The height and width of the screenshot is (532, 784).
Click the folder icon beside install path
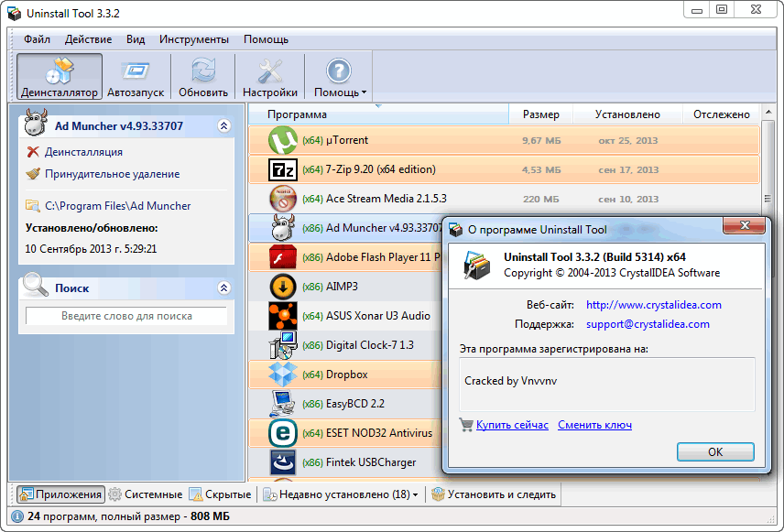(x=32, y=205)
